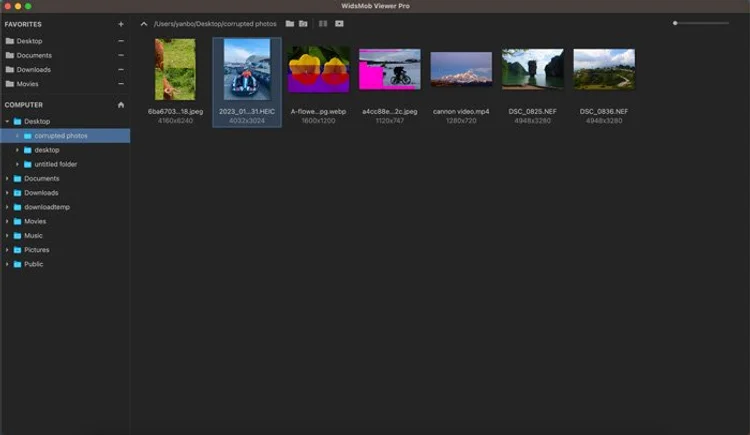Select the untitled folder in the tree
750x435 pixels.
point(55,164)
